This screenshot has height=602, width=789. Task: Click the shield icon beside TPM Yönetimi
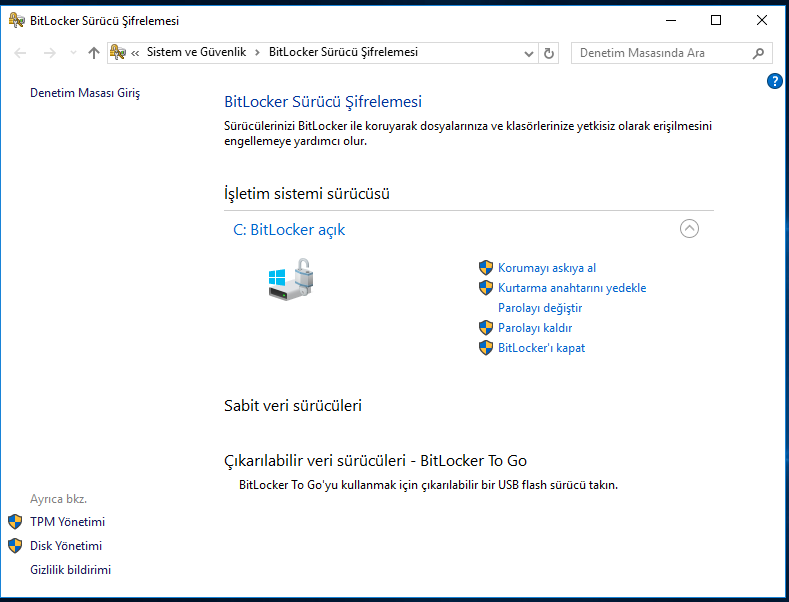pyautogui.click(x=15, y=522)
